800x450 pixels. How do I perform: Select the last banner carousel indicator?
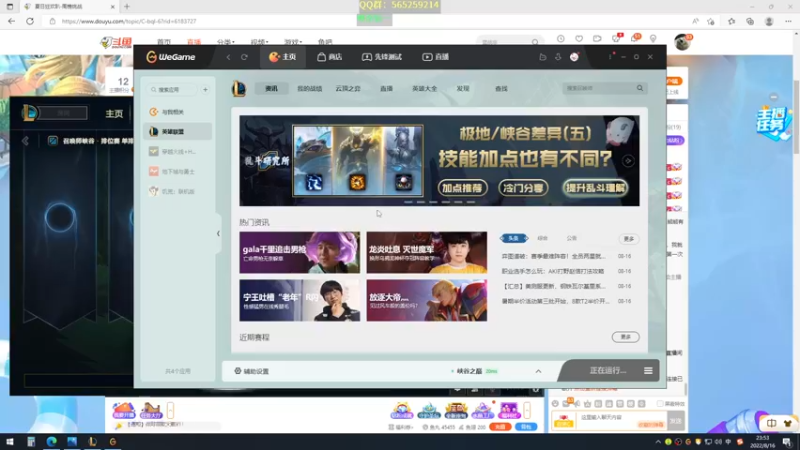[471, 202]
